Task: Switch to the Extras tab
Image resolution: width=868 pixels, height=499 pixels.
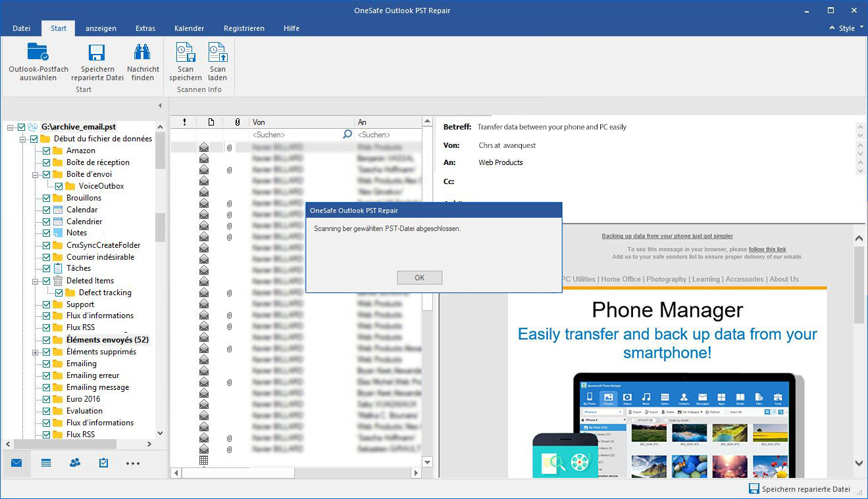Action: 145,28
